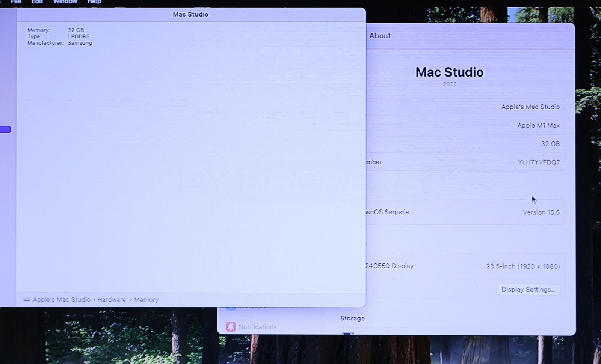Click Apple's Mac Studio in path bar
The height and width of the screenshot is (364, 601).
tap(62, 299)
